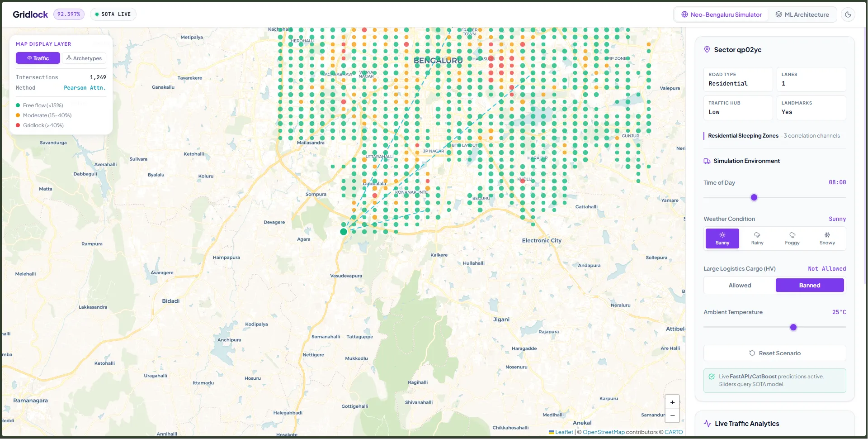Click the layers icon beside ML Architecture
The image size is (868, 439).
pos(778,14)
